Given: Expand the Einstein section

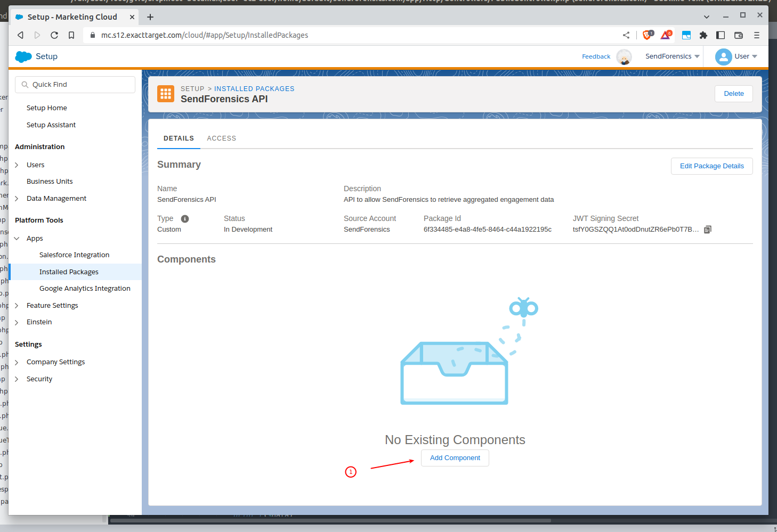Looking at the screenshot, I should click(x=17, y=322).
